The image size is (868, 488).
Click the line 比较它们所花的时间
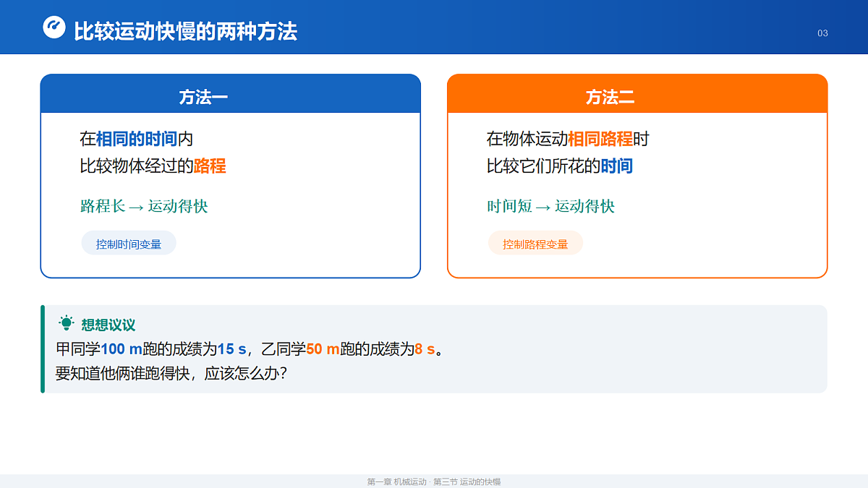pyautogui.click(x=559, y=166)
